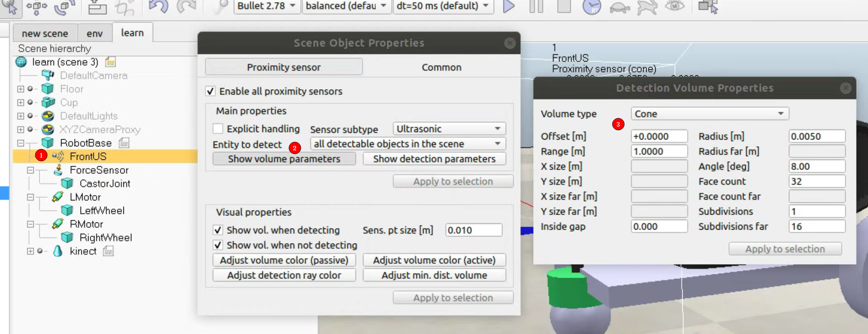868x334 pixels.
Task: Open the Entity to detect dropdown
Action: pyautogui.click(x=408, y=144)
